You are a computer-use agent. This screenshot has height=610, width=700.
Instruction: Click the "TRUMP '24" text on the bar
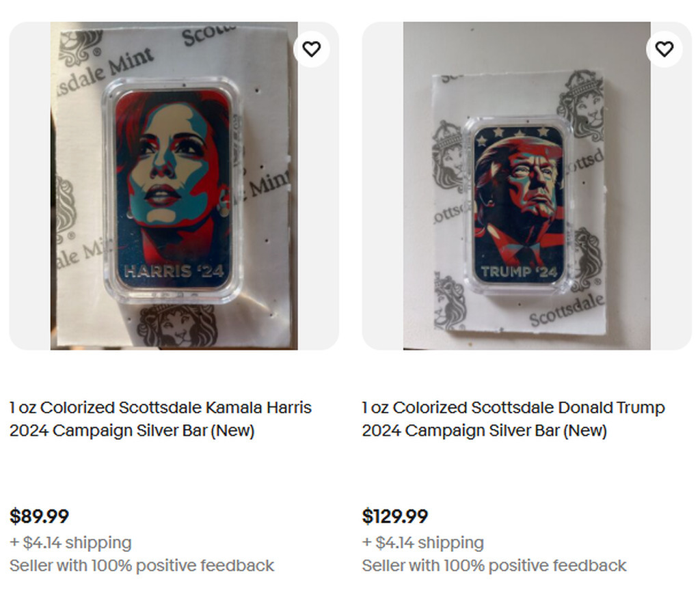(x=519, y=273)
